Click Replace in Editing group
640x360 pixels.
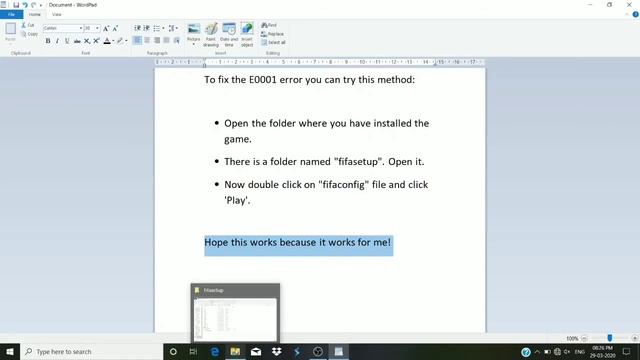click(272, 34)
